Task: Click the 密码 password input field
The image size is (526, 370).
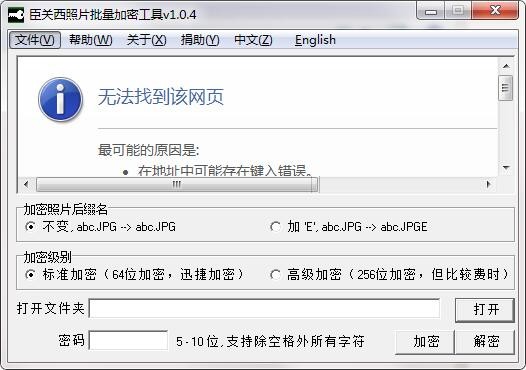Action: point(128,340)
